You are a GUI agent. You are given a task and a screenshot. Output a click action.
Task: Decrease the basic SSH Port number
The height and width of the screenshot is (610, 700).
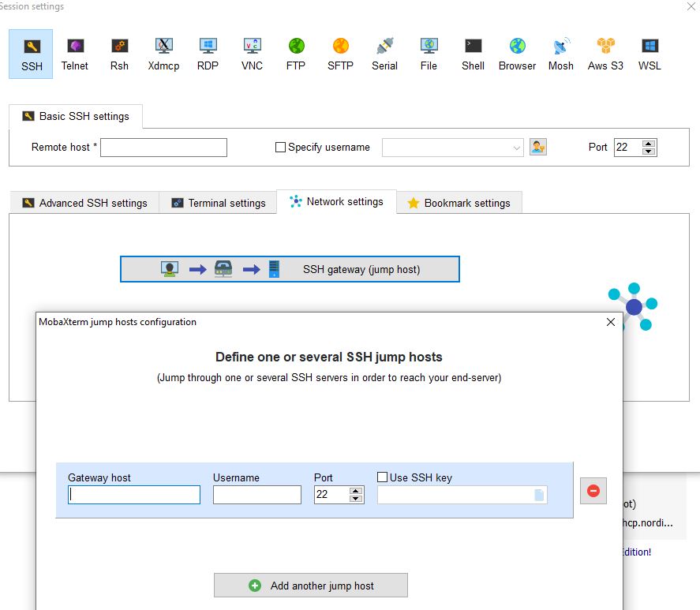tap(649, 151)
